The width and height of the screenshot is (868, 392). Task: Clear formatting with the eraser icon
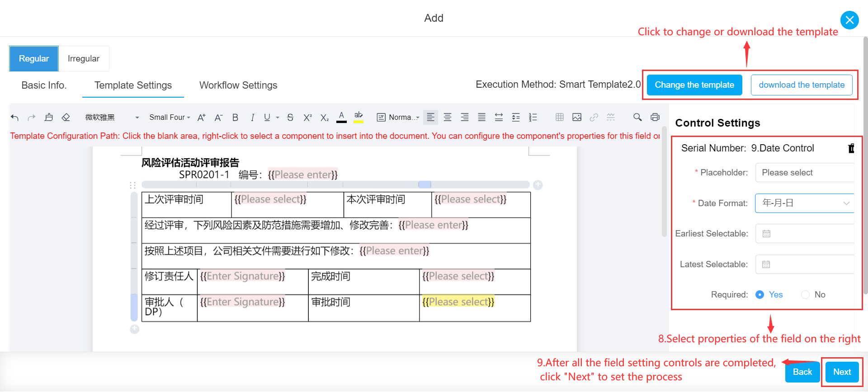coord(66,118)
